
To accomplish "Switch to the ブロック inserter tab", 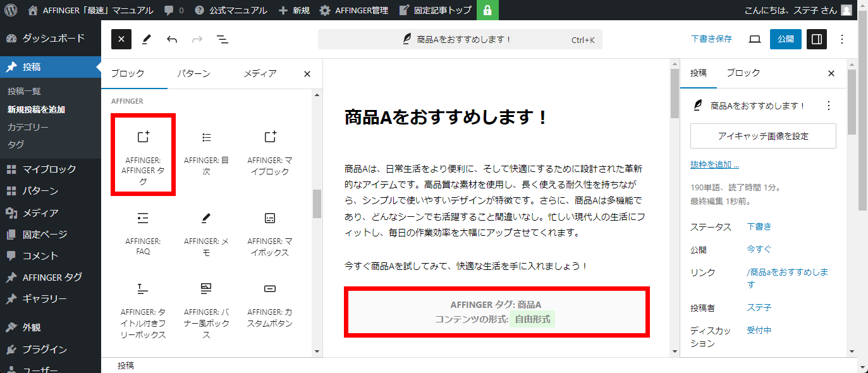I will click(128, 73).
